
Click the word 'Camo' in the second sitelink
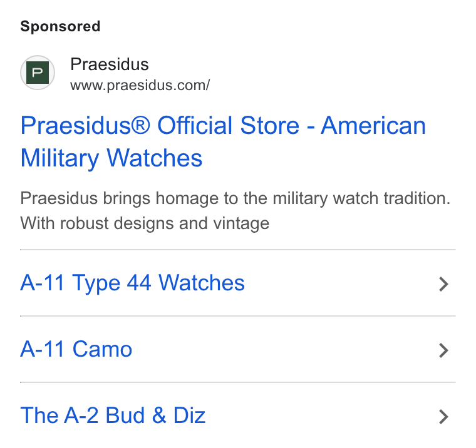[102, 349]
